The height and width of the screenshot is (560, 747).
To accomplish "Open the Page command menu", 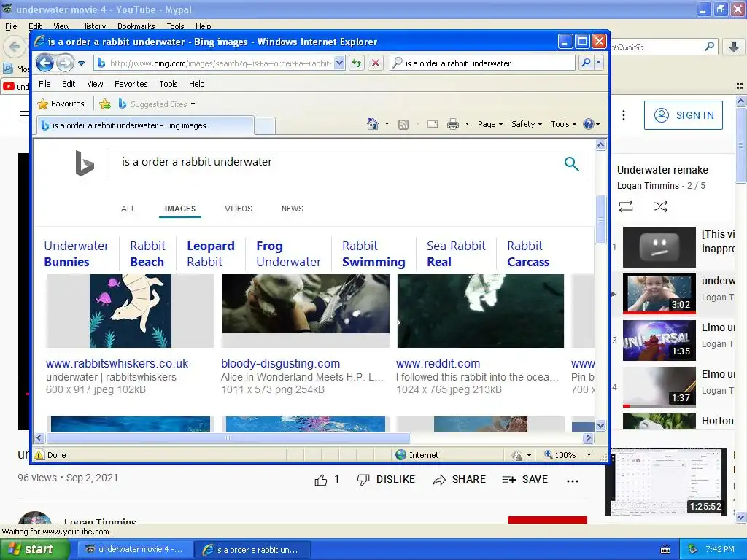I will pyautogui.click(x=490, y=124).
